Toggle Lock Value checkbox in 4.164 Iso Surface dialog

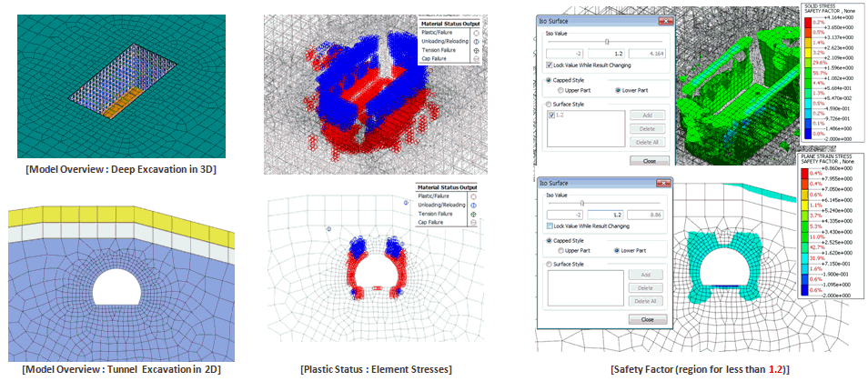[549, 65]
